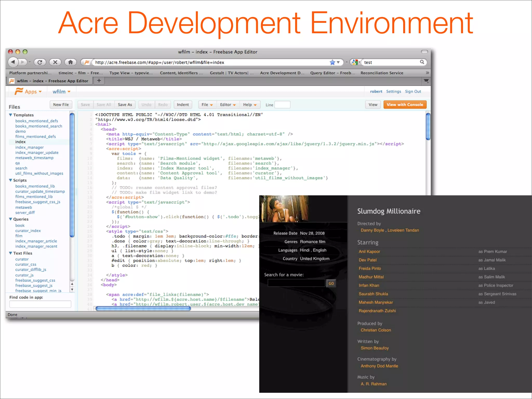Open the Type View - typevie... bookmark
The height and width of the screenshot is (399, 532).
[x=131, y=73]
